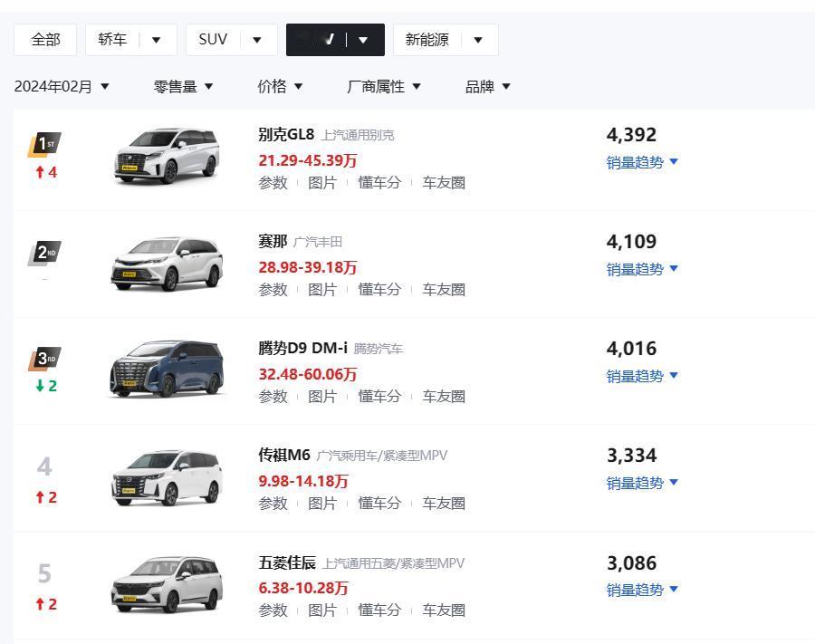The image size is (815, 644).
Task: Click the 3rd place rank badge
Action: coord(44,359)
